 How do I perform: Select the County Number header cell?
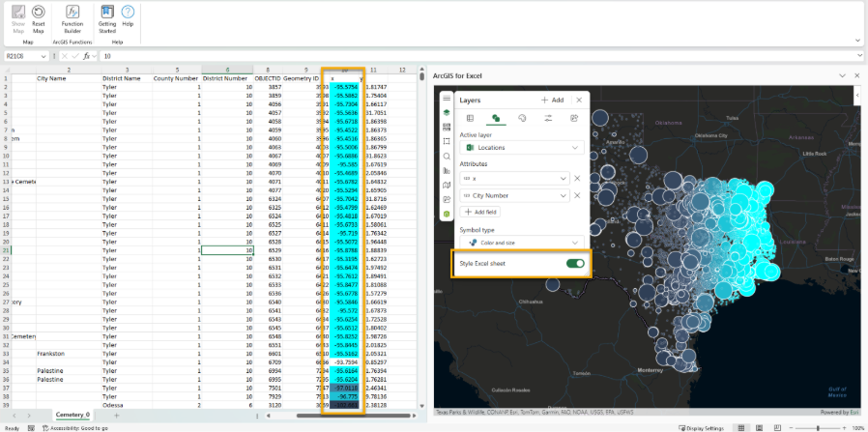pyautogui.click(x=176, y=78)
